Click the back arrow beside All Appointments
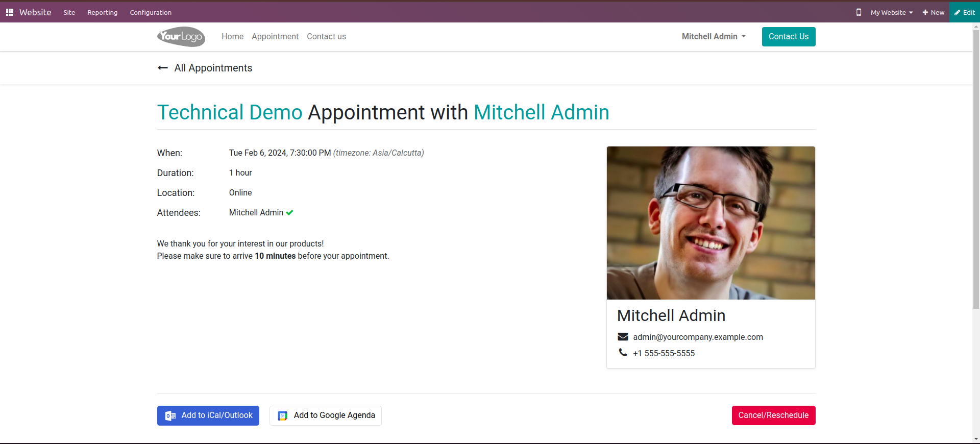The width and height of the screenshot is (980, 444). 163,68
